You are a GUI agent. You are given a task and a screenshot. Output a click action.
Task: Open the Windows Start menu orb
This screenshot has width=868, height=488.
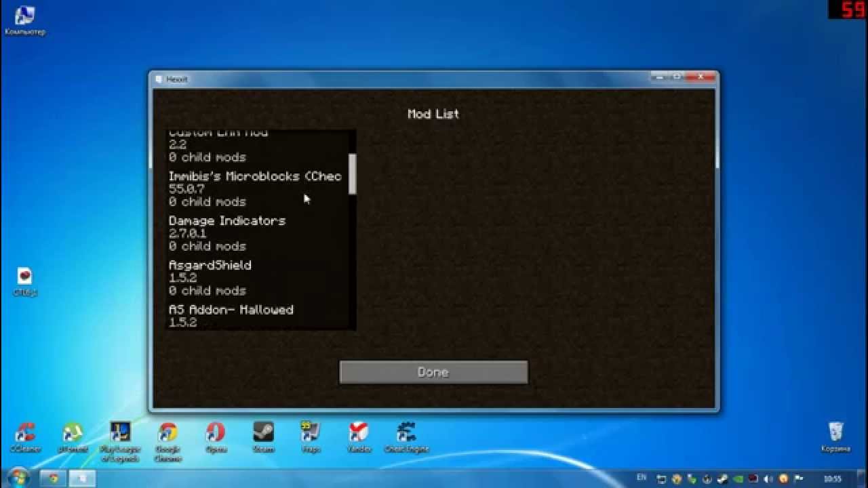[x=18, y=477]
